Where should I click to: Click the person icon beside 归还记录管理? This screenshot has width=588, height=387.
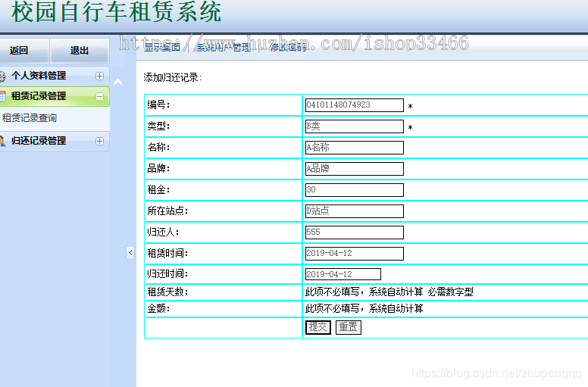click(x=2, y=141)
